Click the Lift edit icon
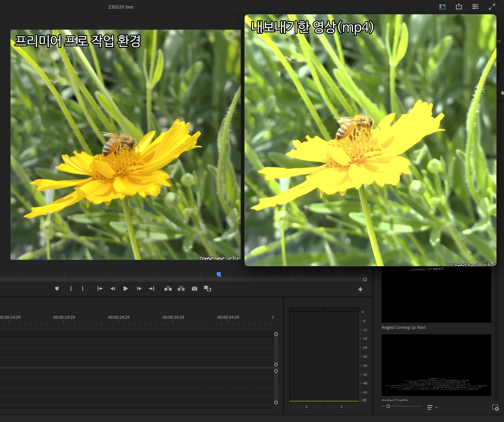The height and width of the screenshot is (422, 504). click(x=168, y=289)
